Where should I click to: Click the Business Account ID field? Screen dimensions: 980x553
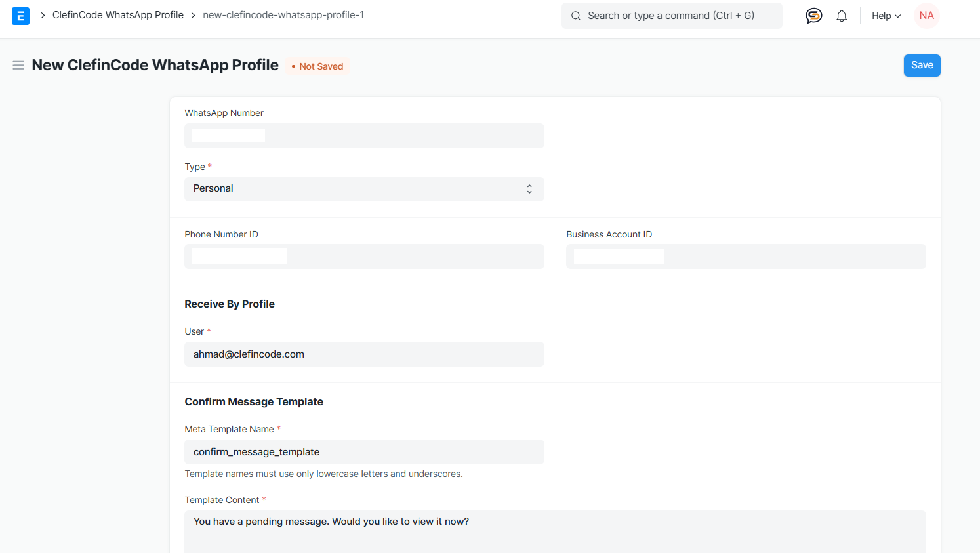[746, 256]
